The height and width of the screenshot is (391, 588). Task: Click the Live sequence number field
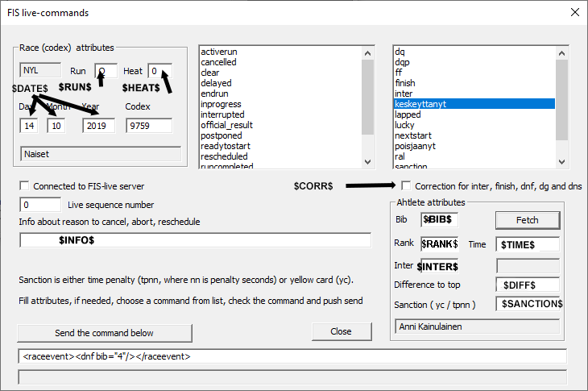pos(40,205)
